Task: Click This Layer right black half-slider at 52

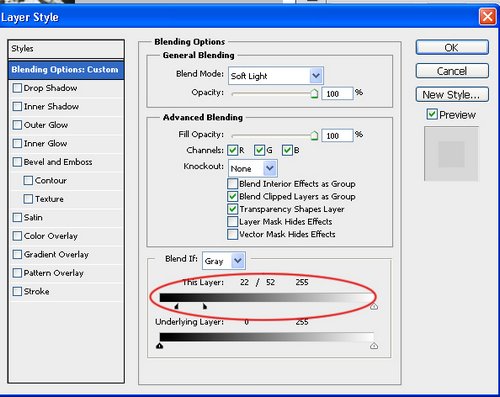Action: [x=205, y=306]
